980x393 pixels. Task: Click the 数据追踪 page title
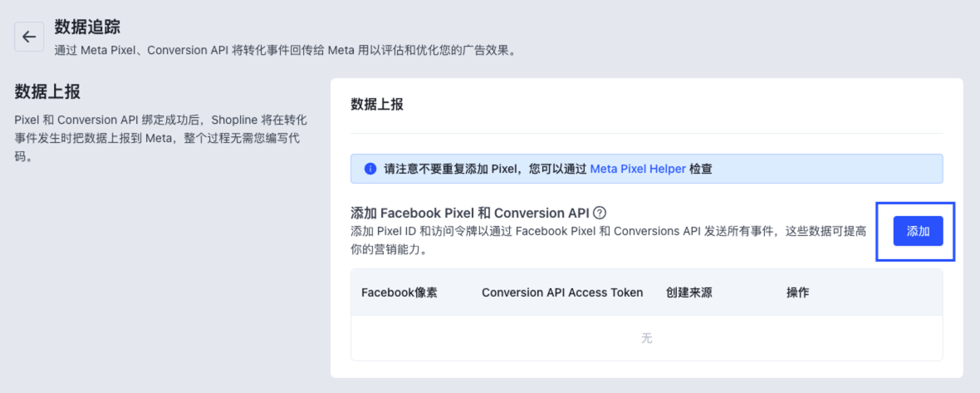pos(88,29)
